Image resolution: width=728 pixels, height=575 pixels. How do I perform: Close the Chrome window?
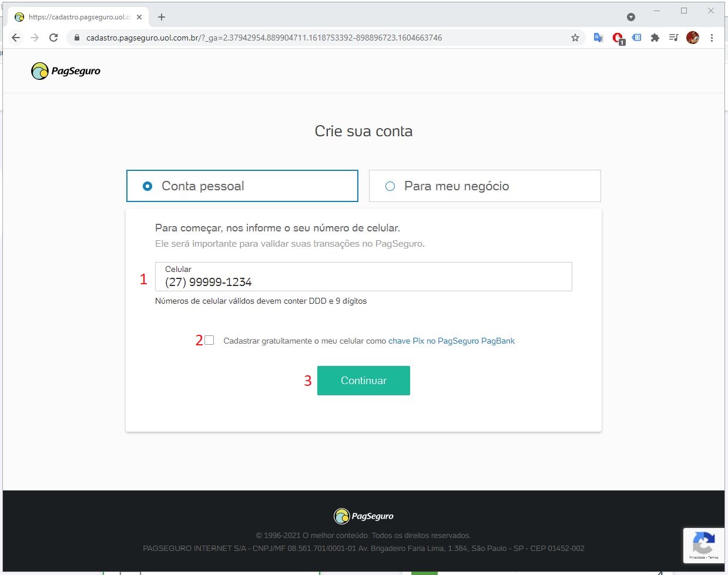point(711,11)
